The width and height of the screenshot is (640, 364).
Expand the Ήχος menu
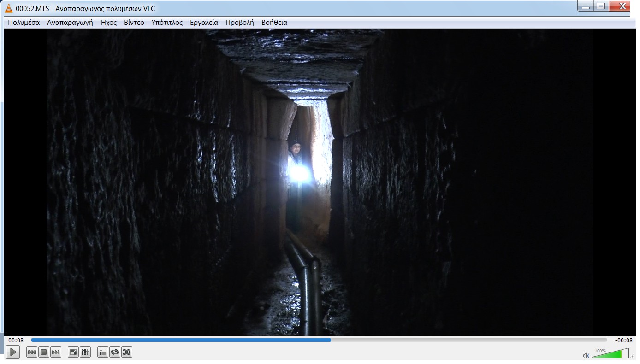click(108, 23)
